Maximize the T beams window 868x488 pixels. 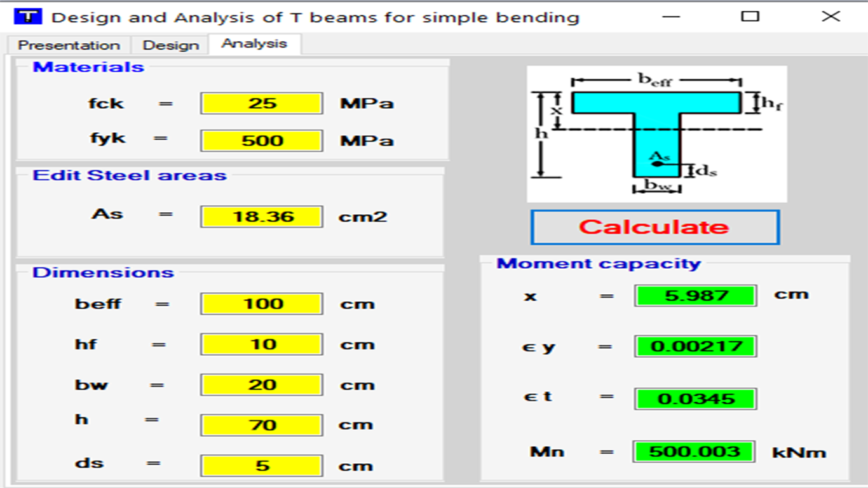click(750, 17)
